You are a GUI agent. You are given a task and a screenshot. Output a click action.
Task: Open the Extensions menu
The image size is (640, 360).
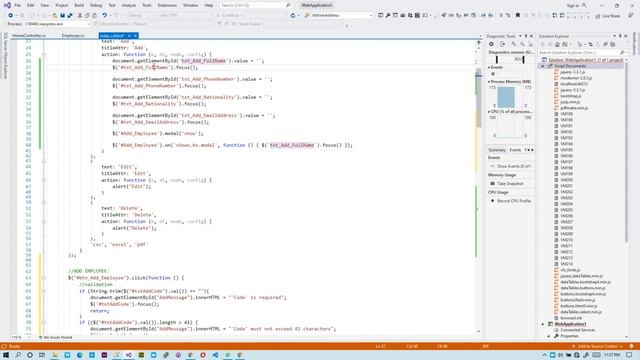(167, 5)
